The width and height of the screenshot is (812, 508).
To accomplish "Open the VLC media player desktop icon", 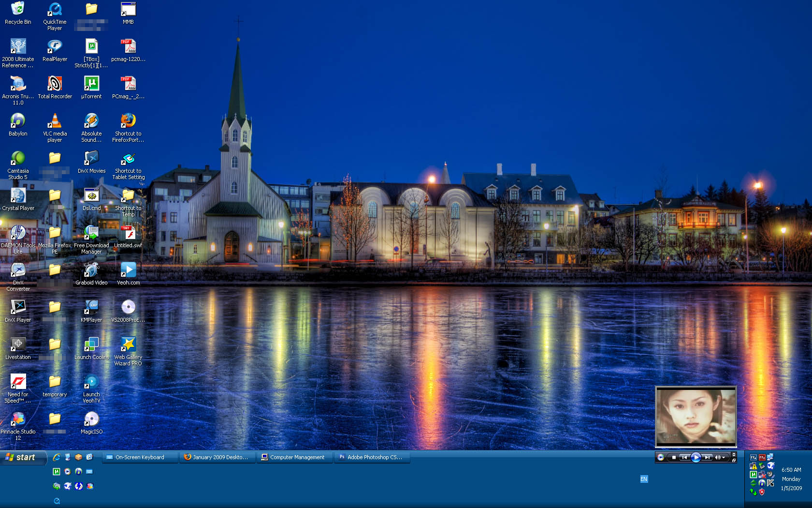I will tap(55, 121).
